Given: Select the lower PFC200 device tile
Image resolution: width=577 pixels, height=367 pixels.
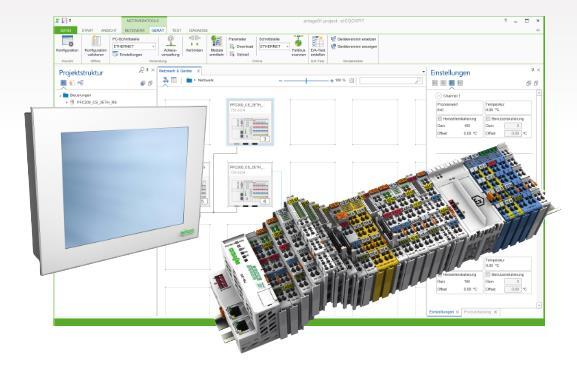Looking at the screenshot, I should (x=250, y=184).
